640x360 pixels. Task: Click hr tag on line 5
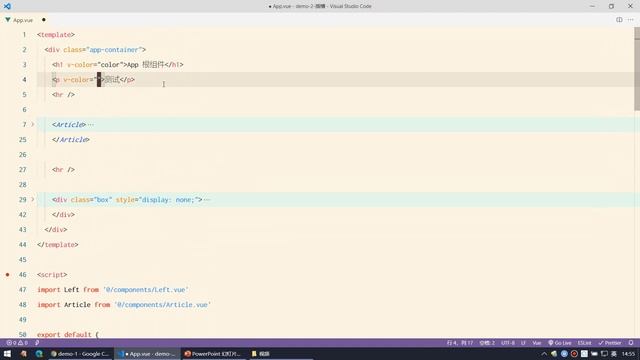63,95
